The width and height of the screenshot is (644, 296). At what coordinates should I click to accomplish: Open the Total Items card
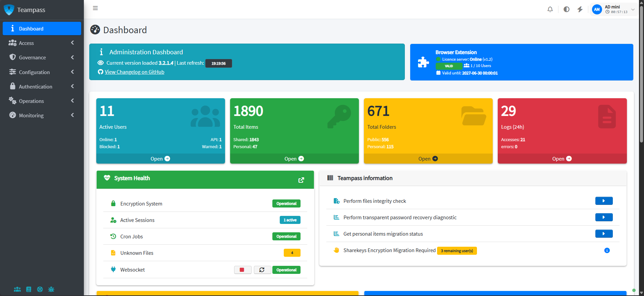click(294, 159)
